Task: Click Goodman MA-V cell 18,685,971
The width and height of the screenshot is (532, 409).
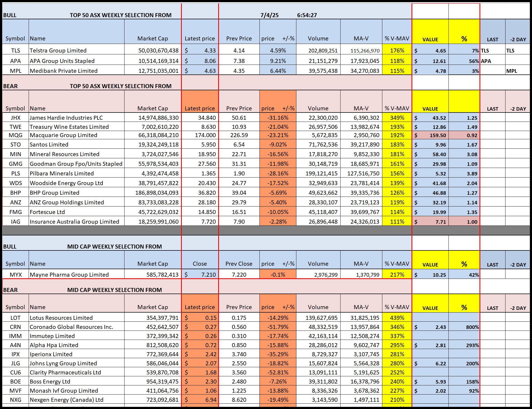Action: pos(361,164)
